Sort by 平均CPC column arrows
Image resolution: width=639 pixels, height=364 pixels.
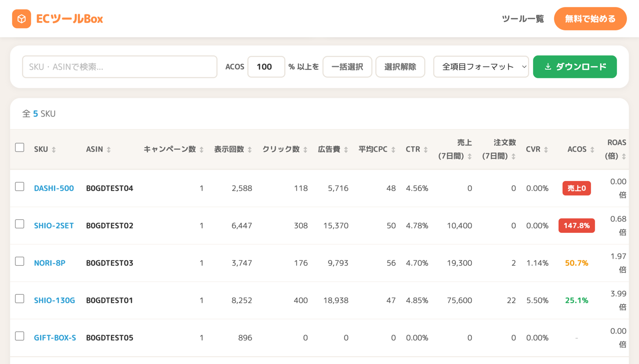click(393, 150)
